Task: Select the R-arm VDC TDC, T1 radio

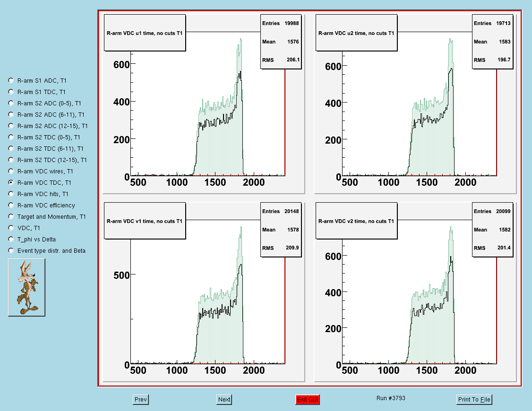Action: point(11,182)
